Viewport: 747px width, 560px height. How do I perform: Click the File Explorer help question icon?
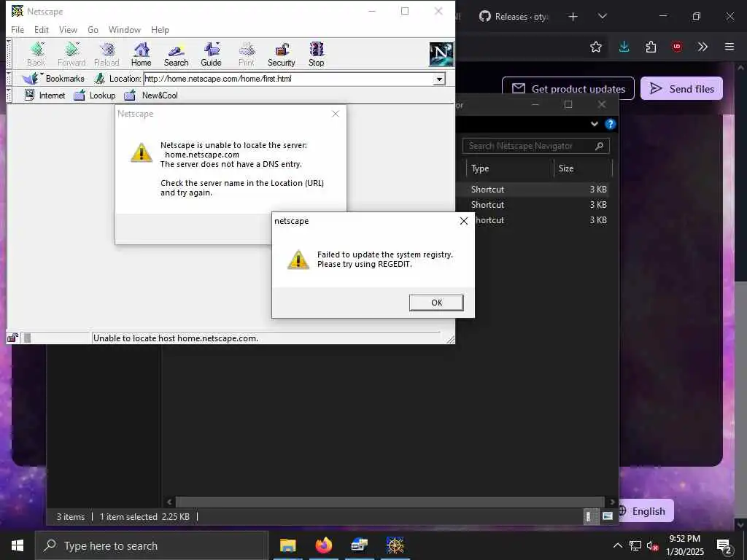tap(611, 124)
